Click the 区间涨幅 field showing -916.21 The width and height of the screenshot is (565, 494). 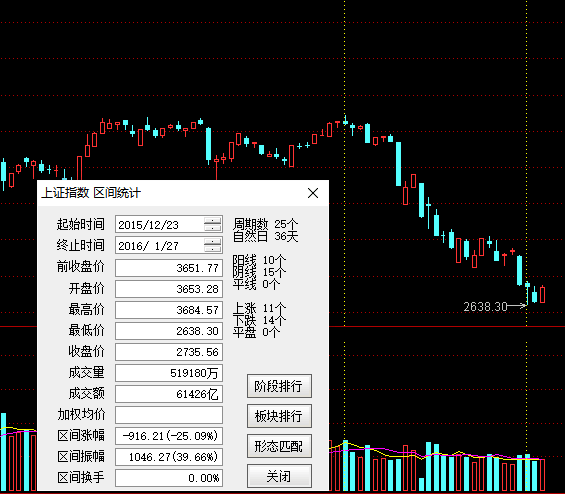169,436
